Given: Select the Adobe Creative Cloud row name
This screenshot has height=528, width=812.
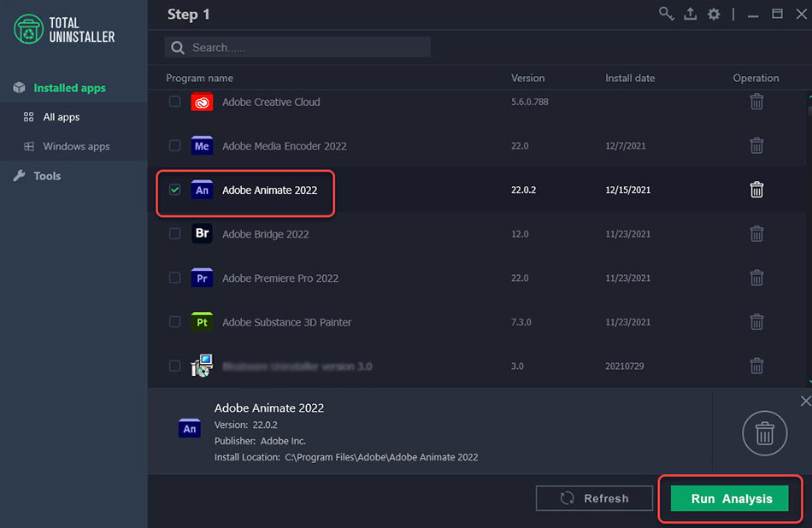Looking at the screenshot, I should coord(271,102).
